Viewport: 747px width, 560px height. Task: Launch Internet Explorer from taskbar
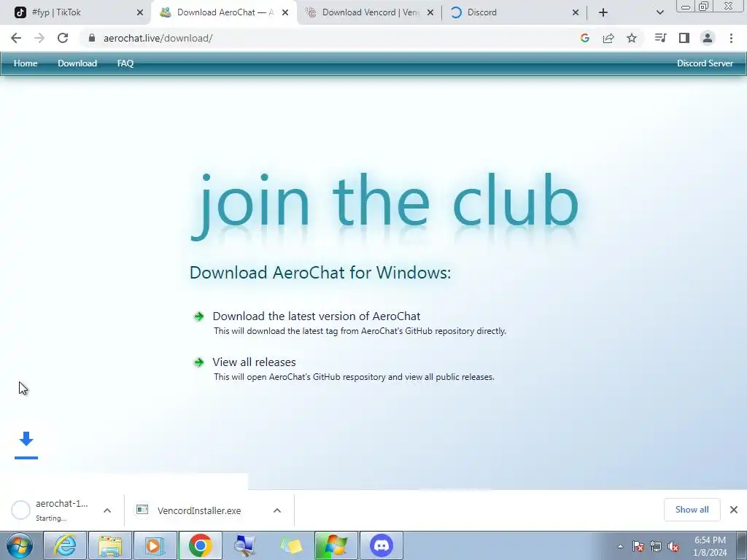coord(65,545)
